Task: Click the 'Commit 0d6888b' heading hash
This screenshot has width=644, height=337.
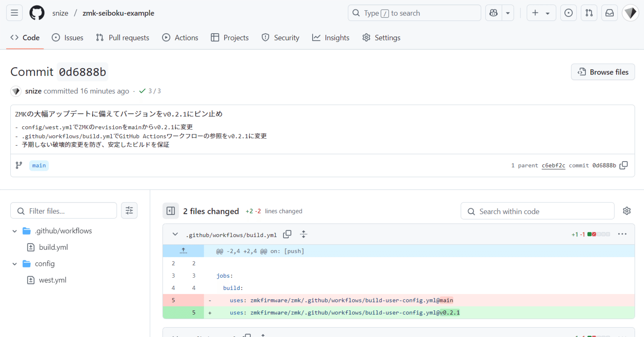Action: tap(82, 72)
